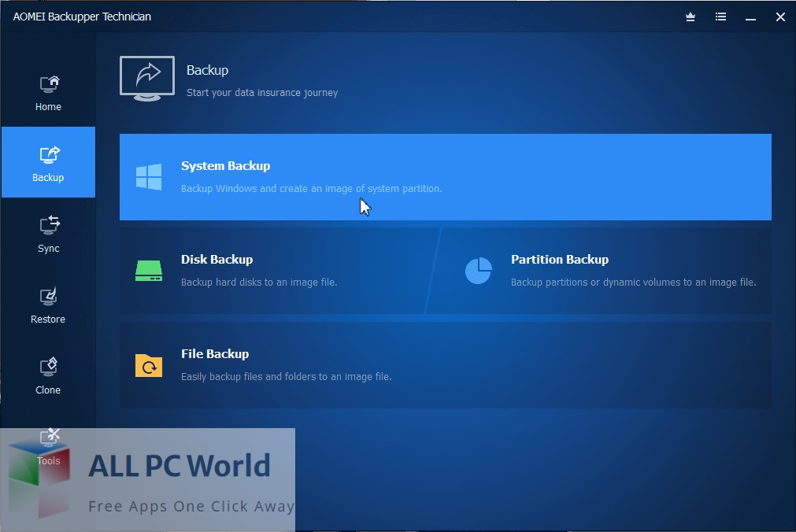Click the Clone label in sidebar
This screenshot has width=796, height=532.
click(x=48, y=390)
